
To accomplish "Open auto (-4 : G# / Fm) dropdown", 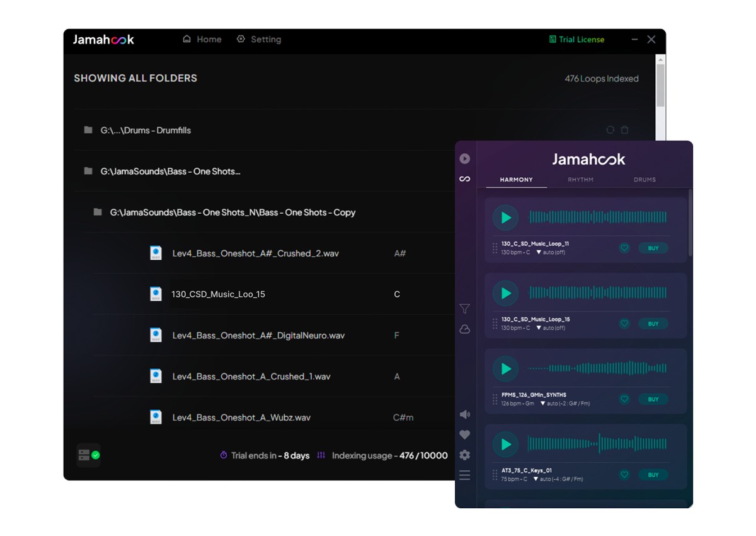I will (x=558, y=479).
